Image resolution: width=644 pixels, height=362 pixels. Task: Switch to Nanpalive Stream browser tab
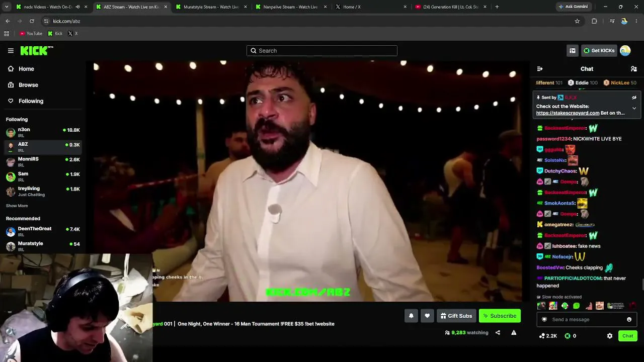(291, 7)
